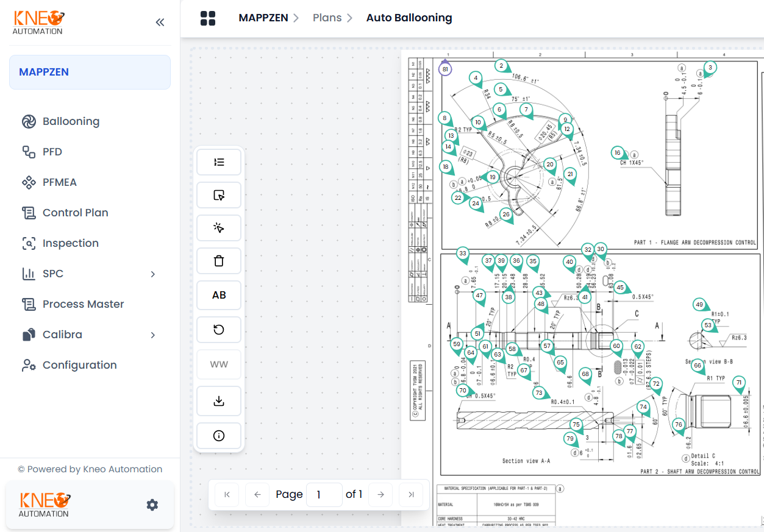Click the reset/undo balloons tool
This screenshot has width=764, height=532.
(218, 329)
